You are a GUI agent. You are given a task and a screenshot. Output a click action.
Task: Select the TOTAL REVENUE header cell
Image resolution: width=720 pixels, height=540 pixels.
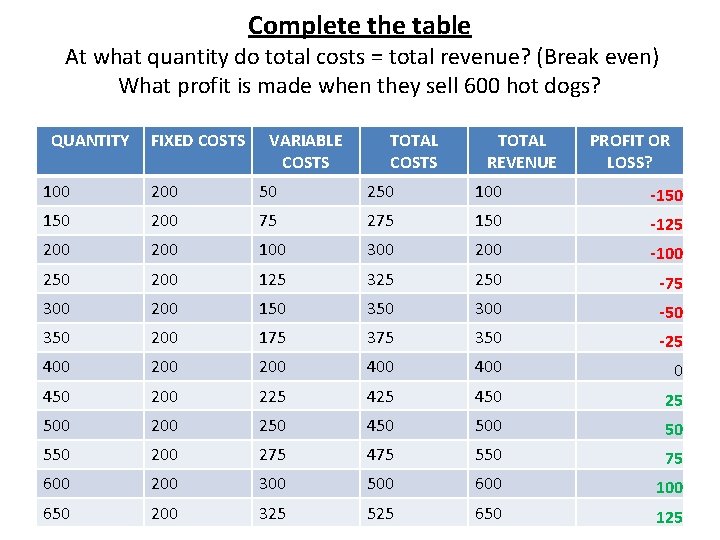[521, 151]
